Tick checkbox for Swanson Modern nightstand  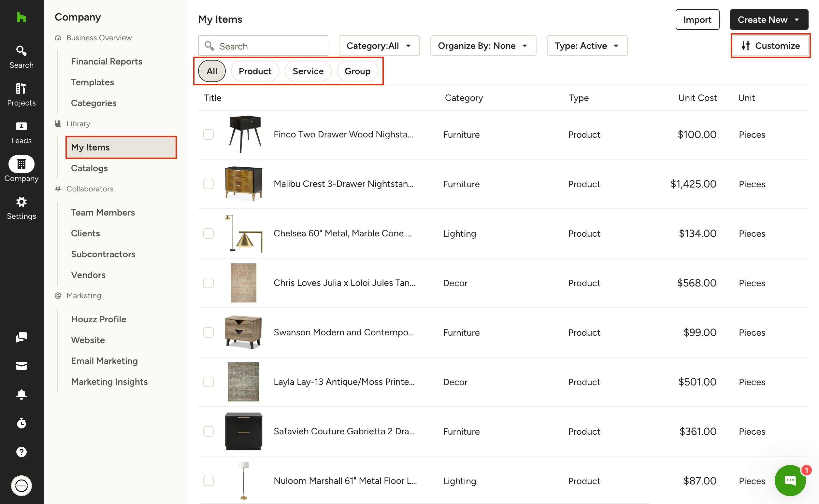208,332
